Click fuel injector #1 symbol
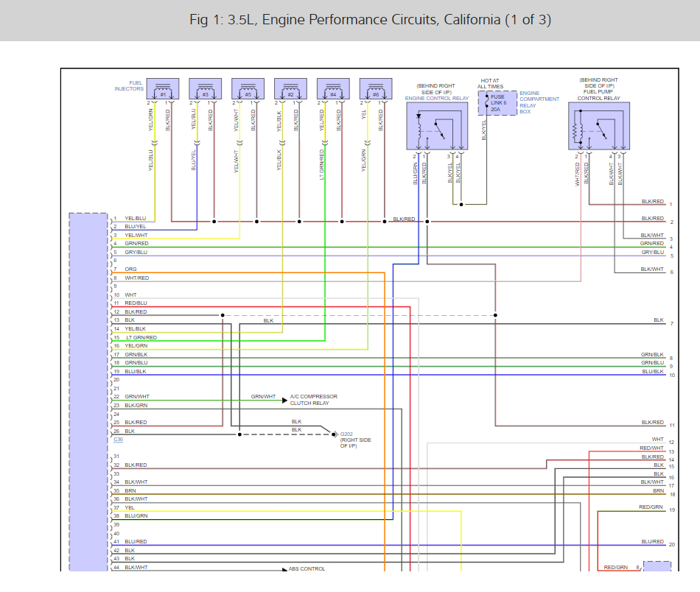 pyautogui.click(x=163, y=90)
